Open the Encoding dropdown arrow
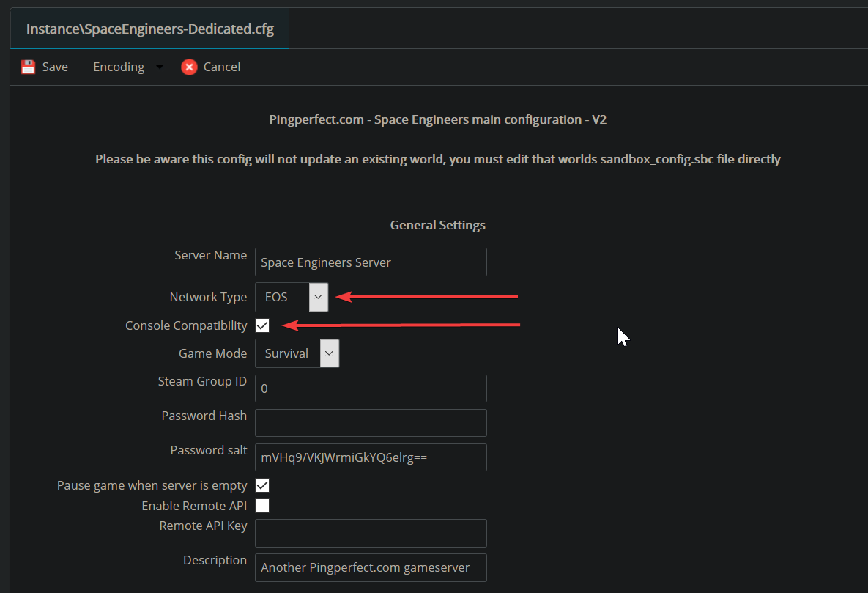The image size is (868, 593). (160, 67)
